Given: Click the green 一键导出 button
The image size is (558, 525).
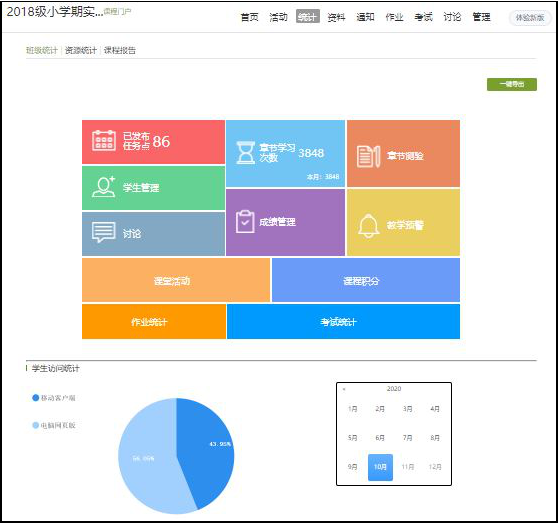Looking at the screenshot, I should click(x=512, y=84).
